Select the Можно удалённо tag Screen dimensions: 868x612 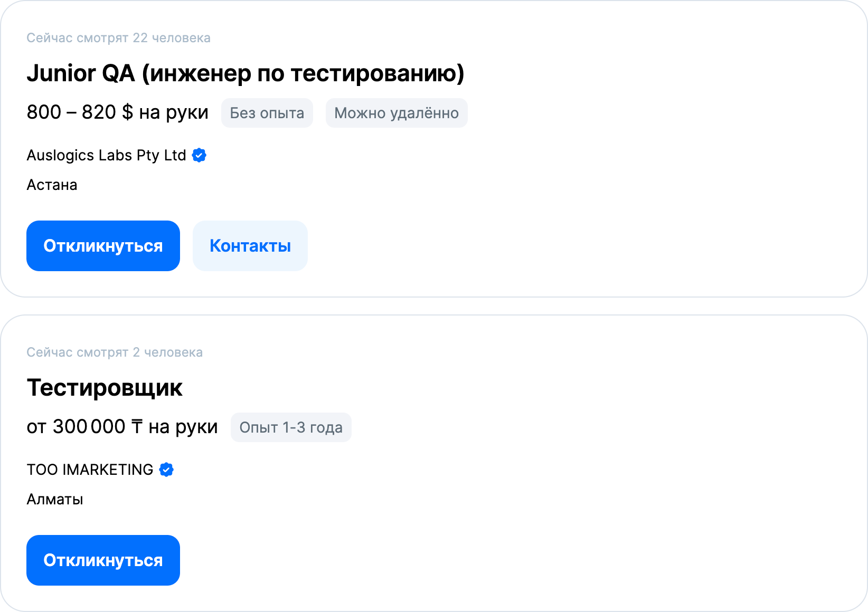click(x=396, y=113)
